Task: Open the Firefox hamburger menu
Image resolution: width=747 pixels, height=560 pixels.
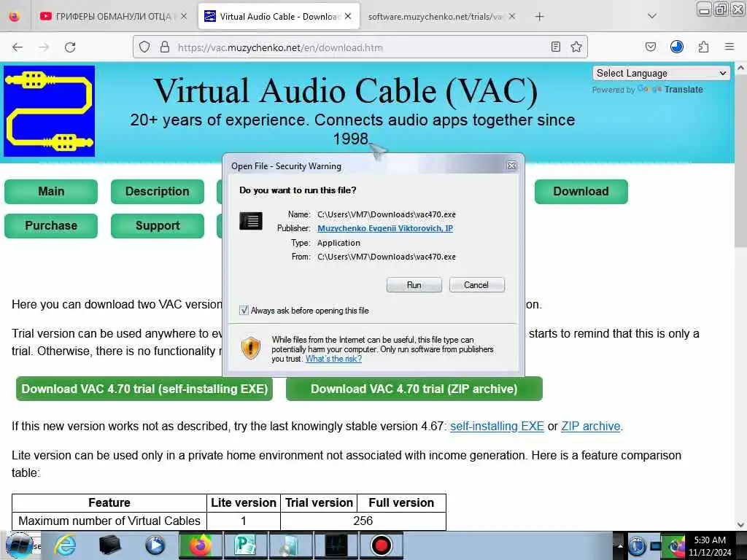Action: (729, 47)
